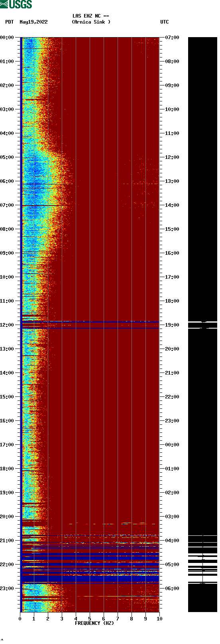Click the 13:00 UTC axis label
Screen dimensions: 220x644
172,181
